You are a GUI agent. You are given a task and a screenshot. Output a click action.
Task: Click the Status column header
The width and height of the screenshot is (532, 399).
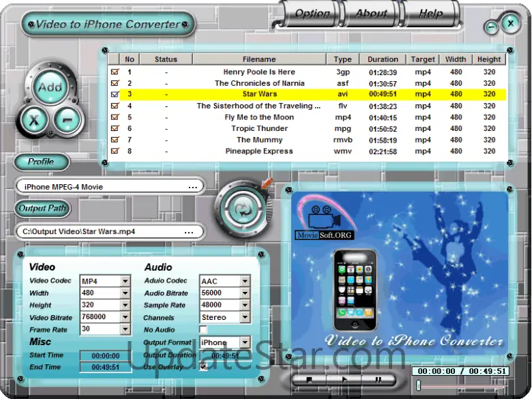click(166, 59)
